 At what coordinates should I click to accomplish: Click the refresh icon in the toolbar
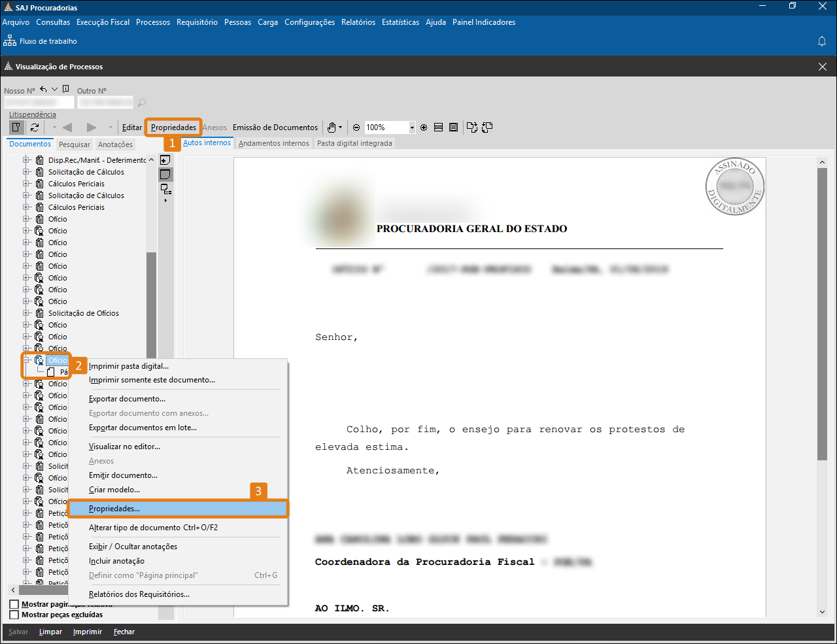point(35,127)
